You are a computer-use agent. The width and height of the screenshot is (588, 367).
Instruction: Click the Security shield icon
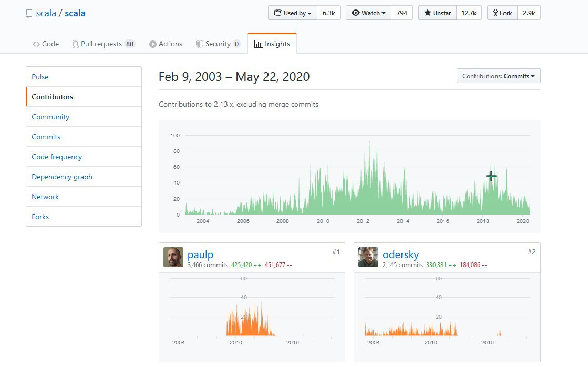point(200,44)
